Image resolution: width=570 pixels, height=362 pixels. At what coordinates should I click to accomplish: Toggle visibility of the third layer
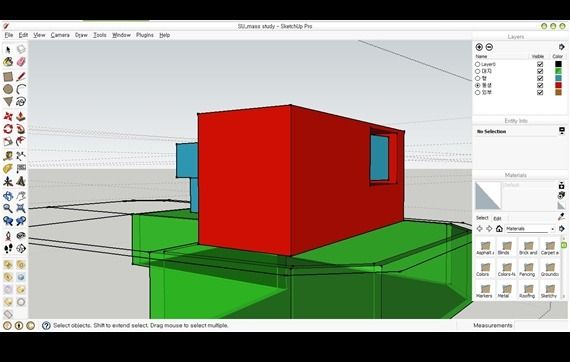[x=540, y=78]
